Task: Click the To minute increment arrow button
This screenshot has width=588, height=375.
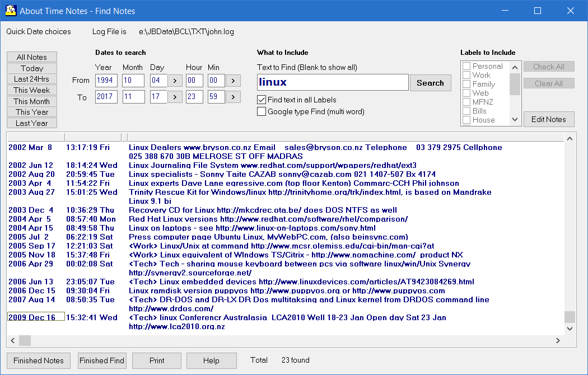Action: pos(232,97)
